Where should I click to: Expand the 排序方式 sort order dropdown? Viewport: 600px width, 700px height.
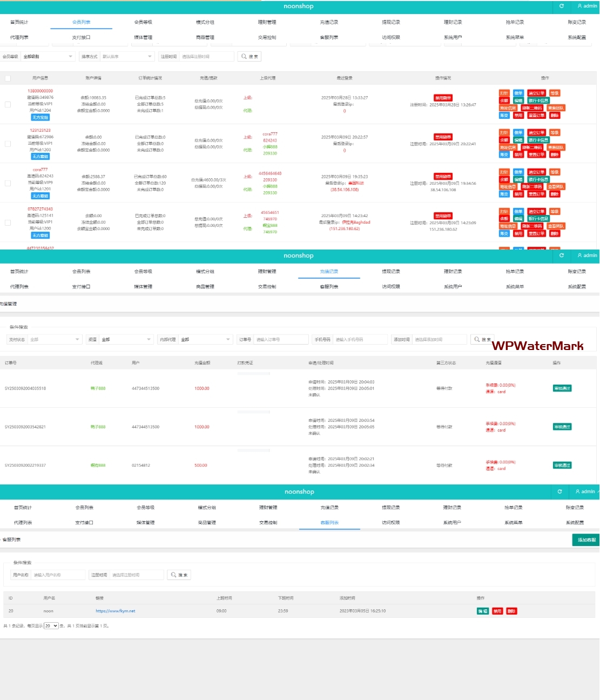[x=126, y=56]
